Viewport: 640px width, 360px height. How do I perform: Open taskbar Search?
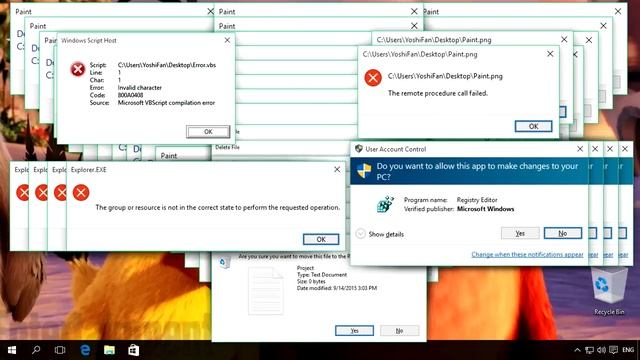click(36, 350)
